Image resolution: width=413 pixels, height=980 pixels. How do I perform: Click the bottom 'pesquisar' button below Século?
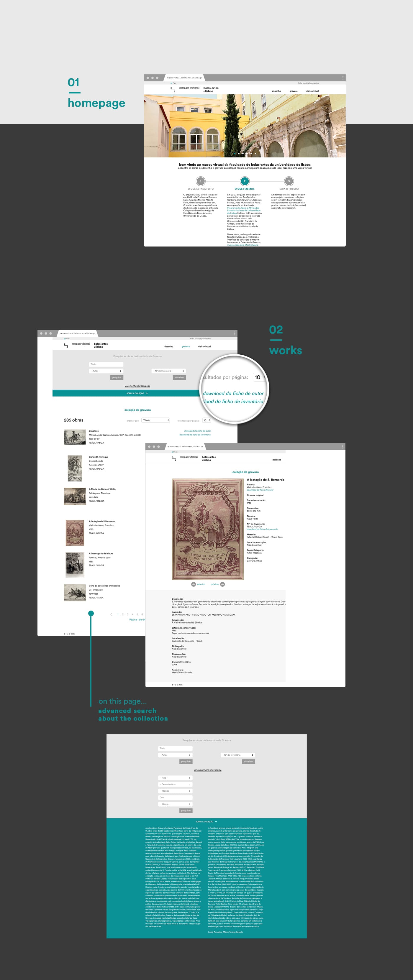[186, 811]
